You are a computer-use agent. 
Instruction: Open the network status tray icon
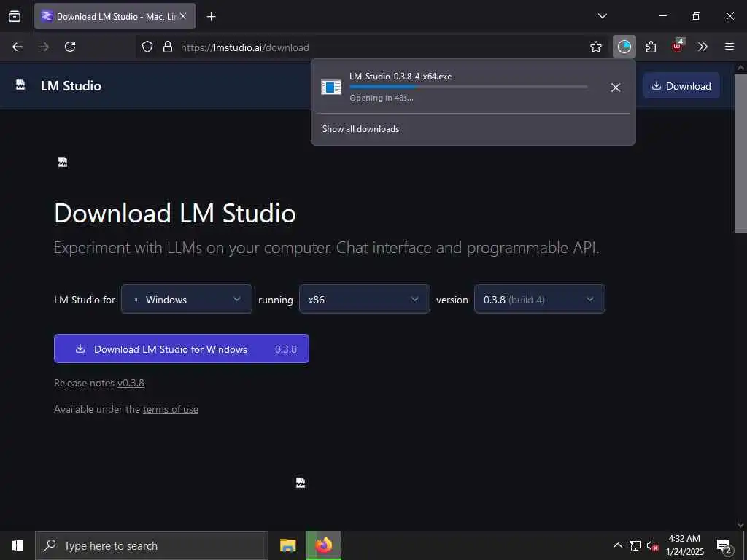[635, 545]
